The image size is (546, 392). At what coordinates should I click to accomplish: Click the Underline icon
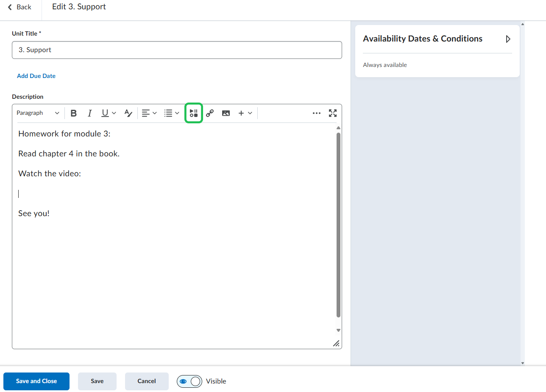105,113
